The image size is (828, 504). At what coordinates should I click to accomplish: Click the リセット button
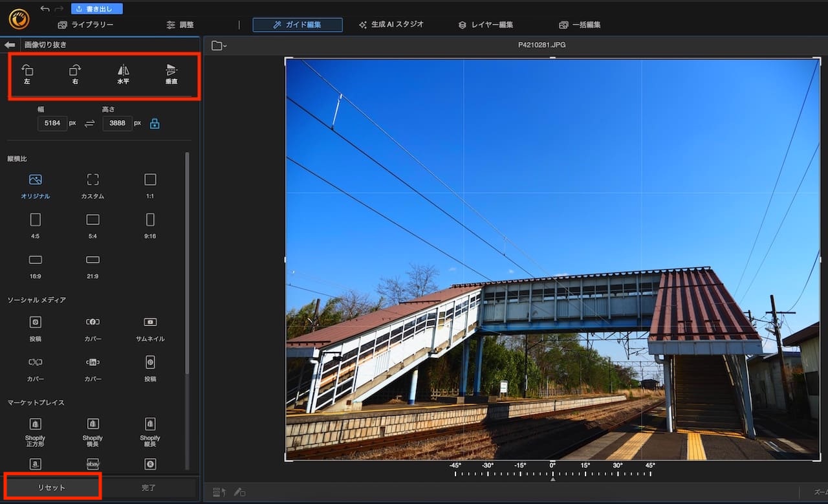(52, 487)
